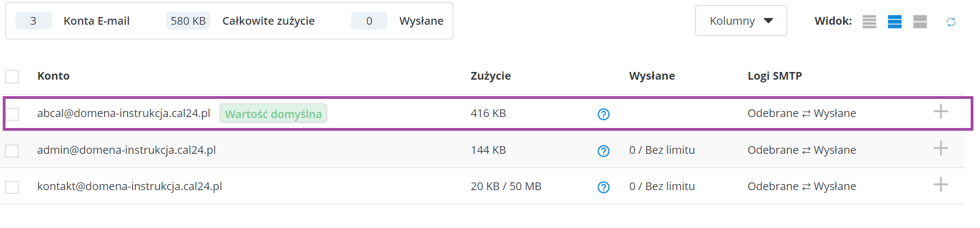Open usage help icon for admin account
Screen dimensions: 980x228
[x=604, y=151]
